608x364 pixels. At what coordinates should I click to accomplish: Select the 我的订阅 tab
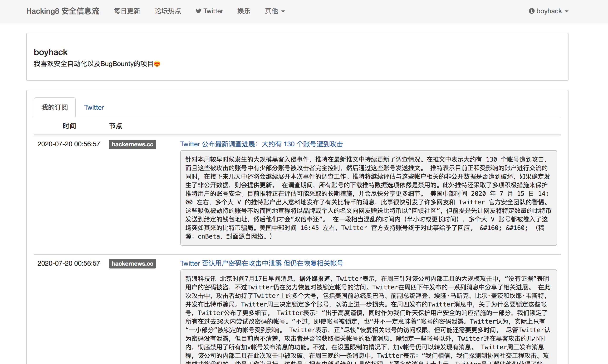point(54,107)
